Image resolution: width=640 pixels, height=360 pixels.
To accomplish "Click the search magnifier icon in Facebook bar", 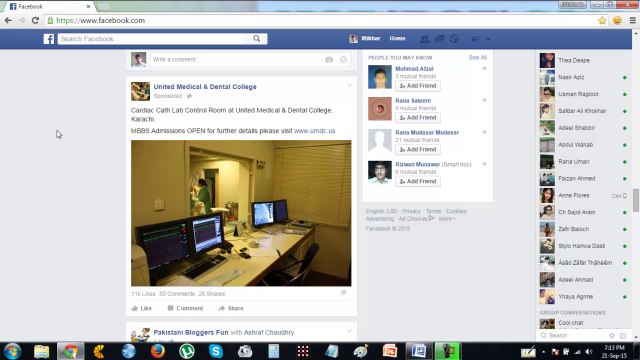I will [x=256, y=38].
